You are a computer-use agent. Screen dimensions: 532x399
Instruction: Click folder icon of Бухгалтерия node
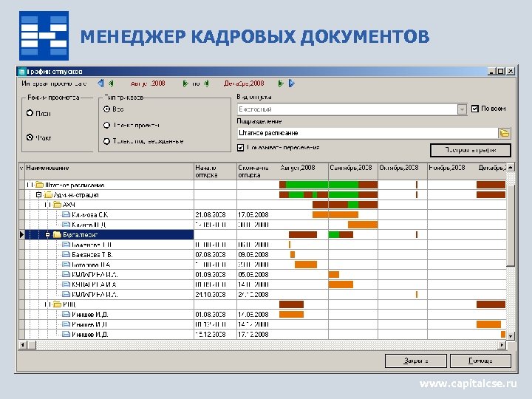[x=58, y=235]
